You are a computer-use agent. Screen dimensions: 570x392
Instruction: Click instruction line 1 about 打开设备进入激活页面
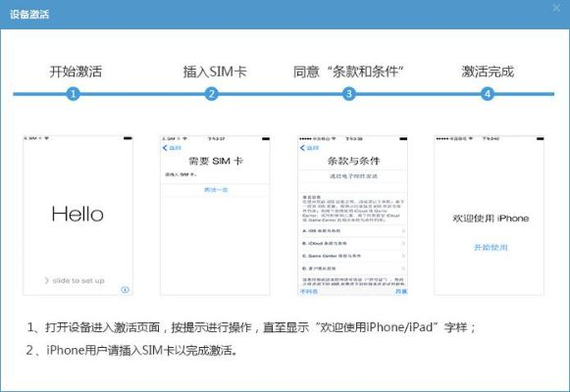click(251, 327)
